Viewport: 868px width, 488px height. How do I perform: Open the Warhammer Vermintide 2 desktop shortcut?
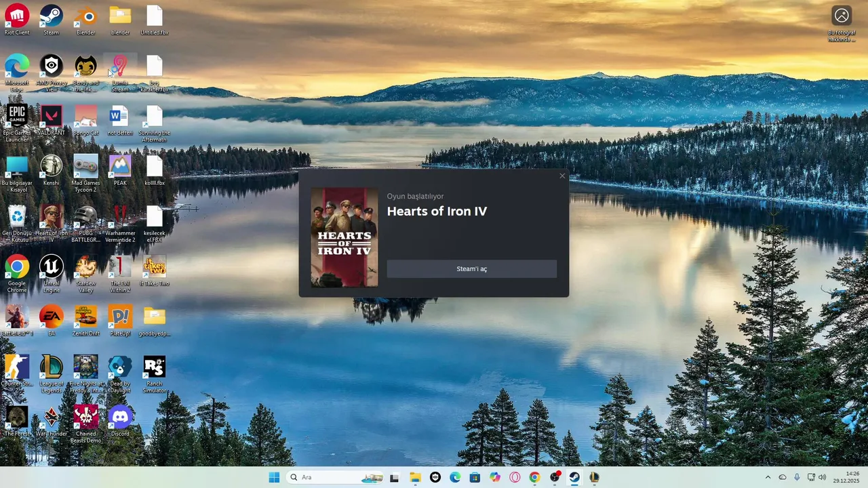pyautogui.click(x=120, y=224)
